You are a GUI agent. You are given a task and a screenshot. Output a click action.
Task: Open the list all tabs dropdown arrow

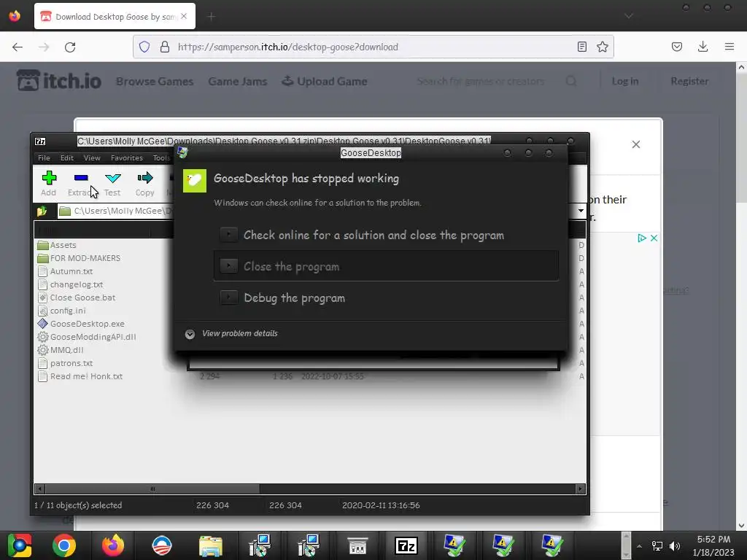(628, 16)
